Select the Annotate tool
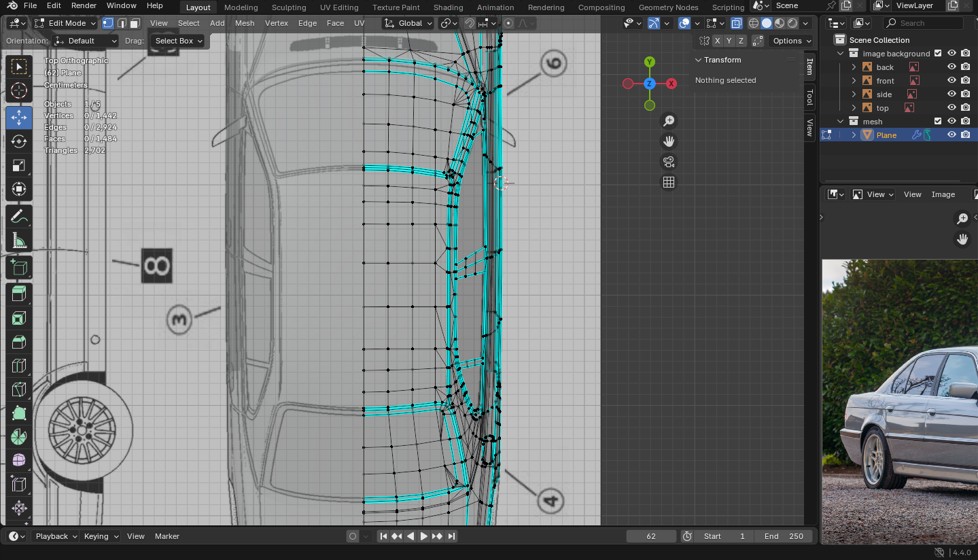 [19, 217]
